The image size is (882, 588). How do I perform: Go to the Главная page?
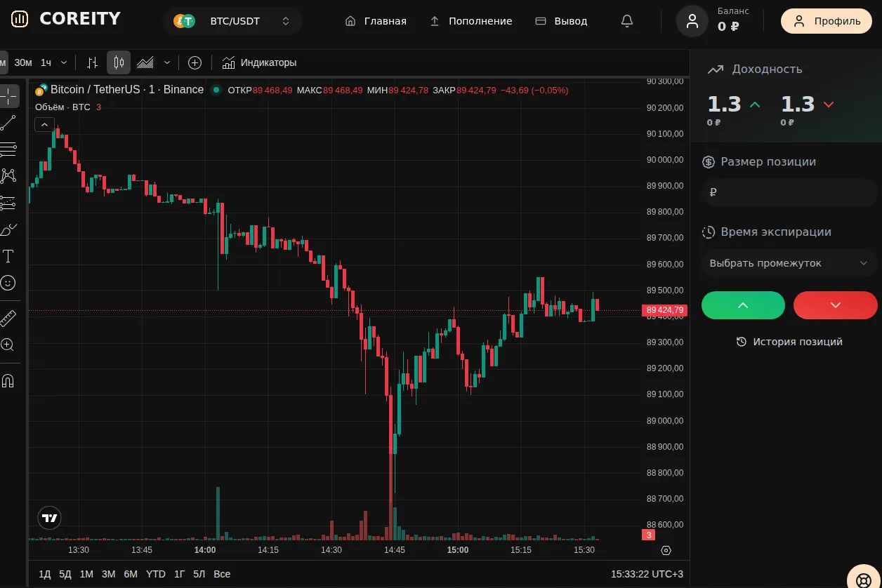tap(376, 21)
